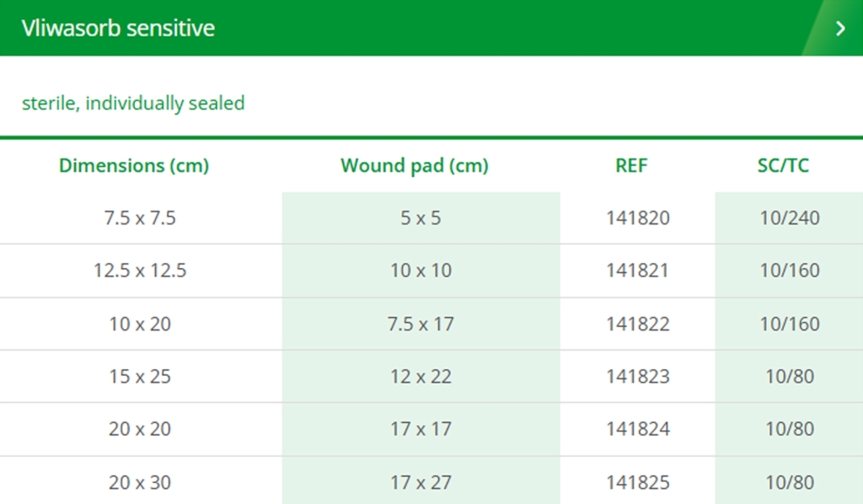863x504 pixels.
Task: Select the 10/160 value in row 141821
Action: point(790,271)
